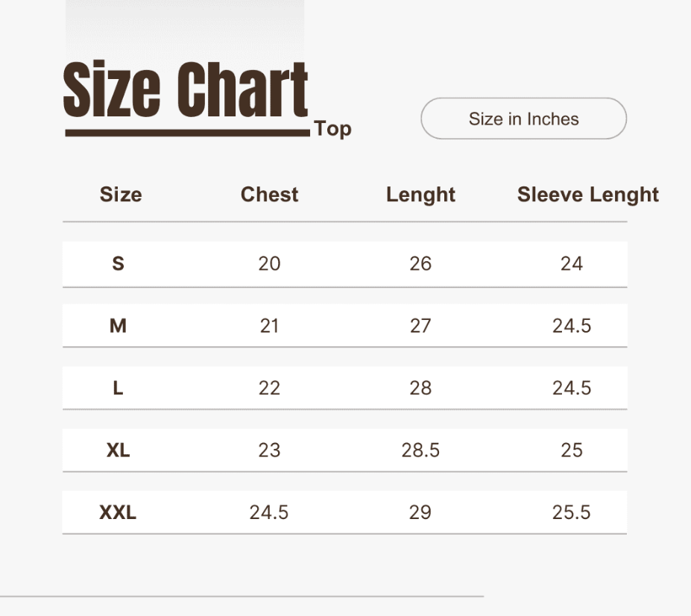Click the Size Chart title
Viewport: 691px width, 616px height.
[186, 92]
